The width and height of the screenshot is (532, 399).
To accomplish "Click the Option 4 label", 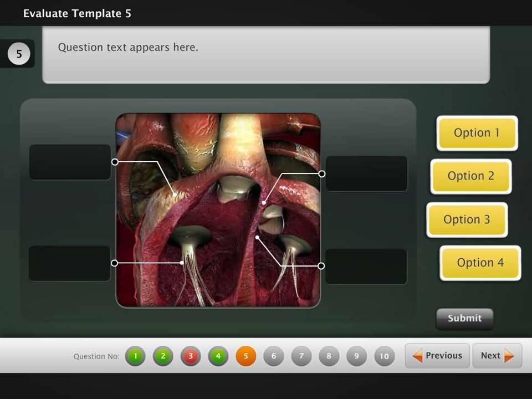I will click(480, 263).
